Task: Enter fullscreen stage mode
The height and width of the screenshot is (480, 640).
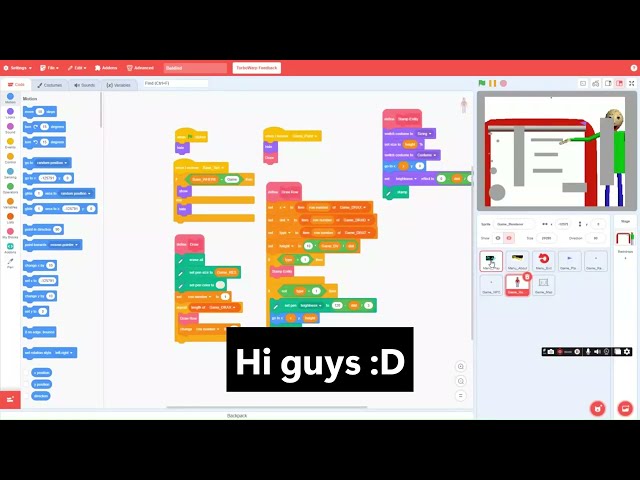Action: [x=631, y=83]
